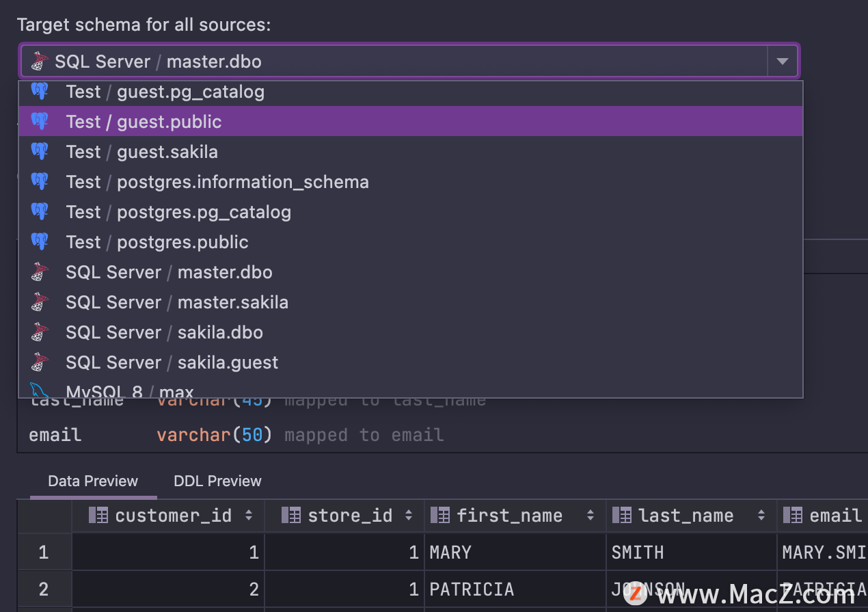Click the email row in the column mapping list
868x612 pixels.
(442, 435)
